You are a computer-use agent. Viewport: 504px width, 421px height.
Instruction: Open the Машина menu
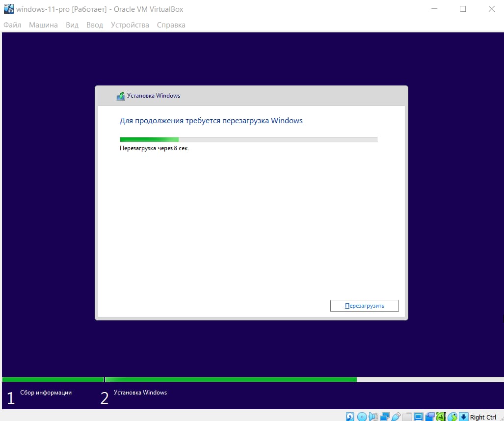(43, 25)
